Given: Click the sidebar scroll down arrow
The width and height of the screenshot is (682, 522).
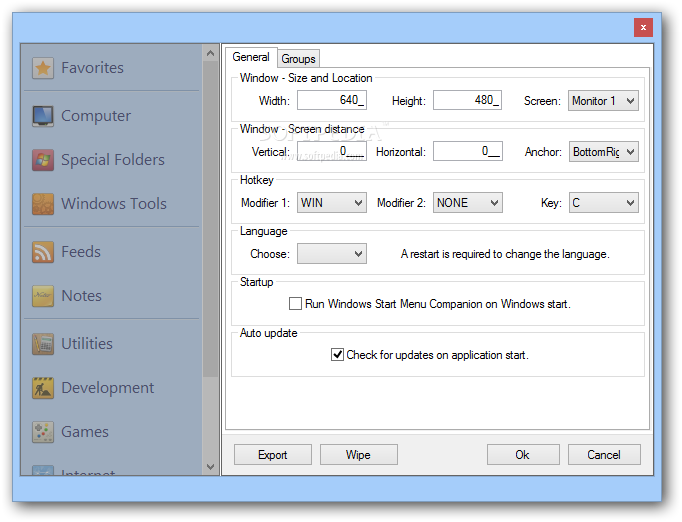Looking at the screenshot, I should (211, 467).
